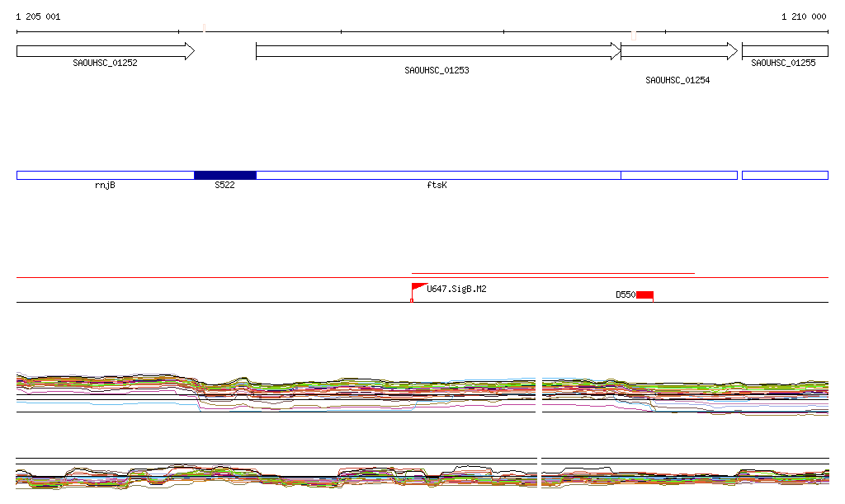Click the "rnjB" gene name label
This screenshot has width=845, height=504.
(105, 186)
